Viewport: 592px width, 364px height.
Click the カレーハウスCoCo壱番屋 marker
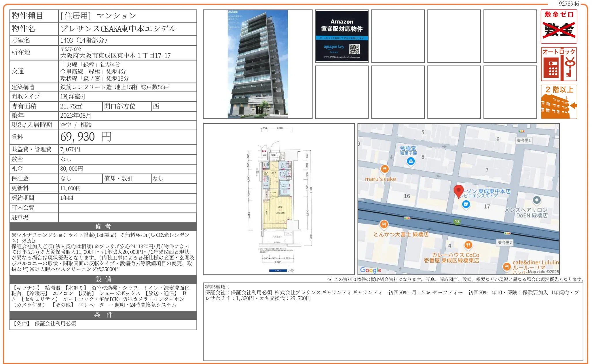coord(468,244)
